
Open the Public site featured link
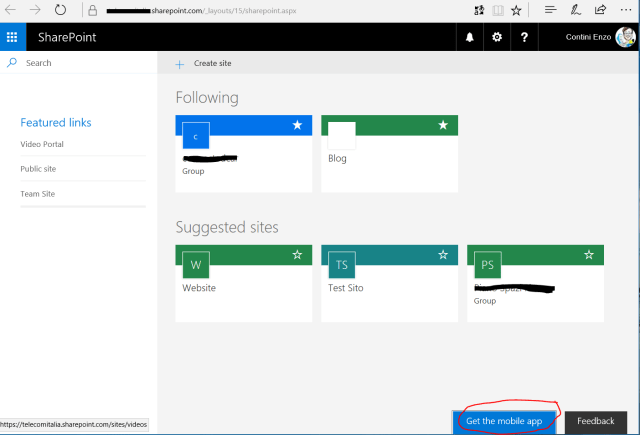coord(38,169)
